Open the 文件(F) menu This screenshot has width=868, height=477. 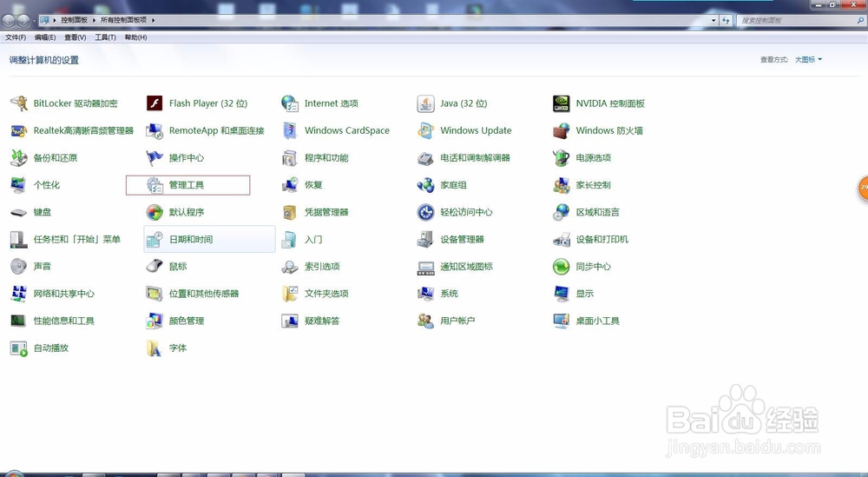click(x=16, y=37)
